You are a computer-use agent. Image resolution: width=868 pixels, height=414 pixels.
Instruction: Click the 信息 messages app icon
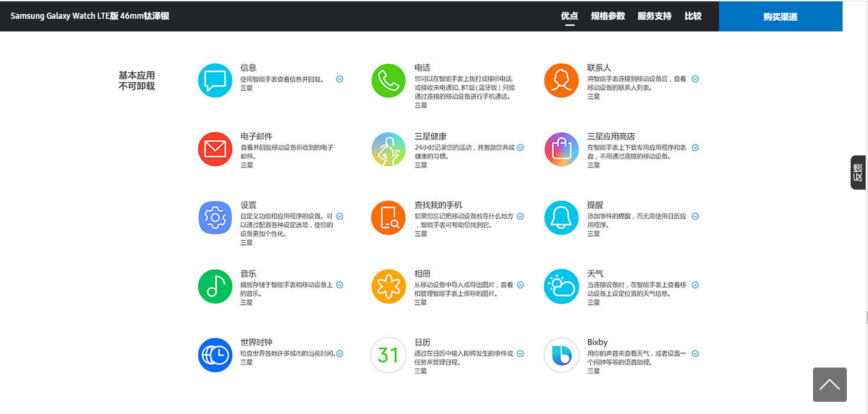pyautogui.click(x=215, y=80)
